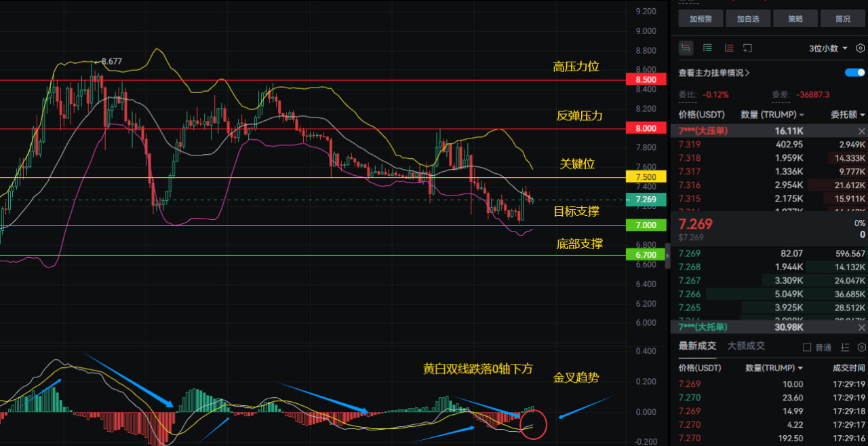Open trade list settings hexagon icon
This screenshot has width=868, height=446.
coord(861,347)
